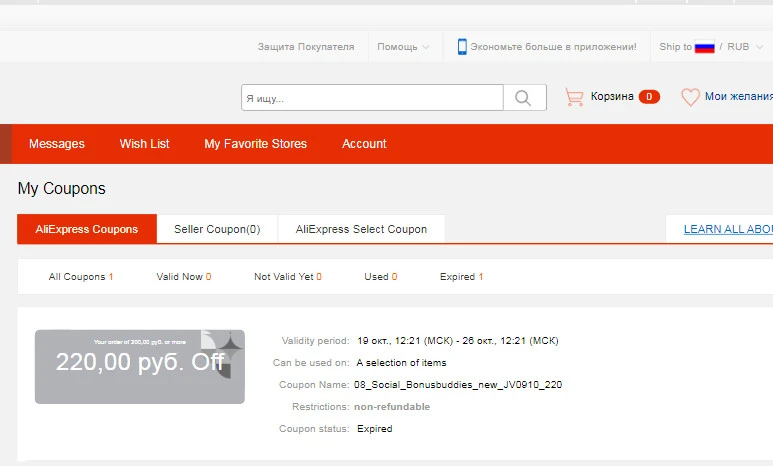Click the Корзина cart link
This screenshot has width=773, height=466.
[612, 96]
